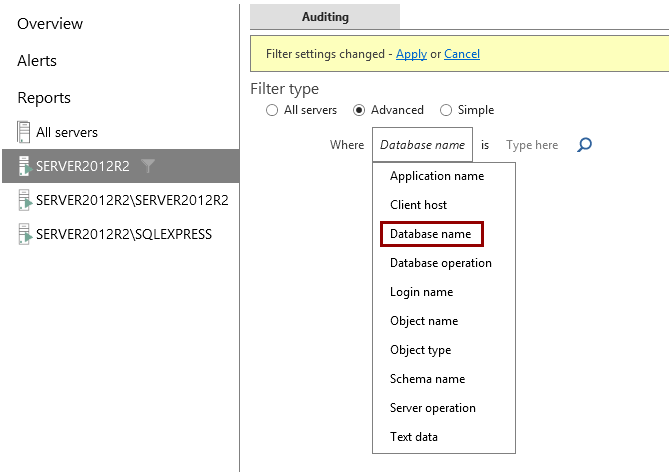Open the Database name field dropdown

coord(422,145)
